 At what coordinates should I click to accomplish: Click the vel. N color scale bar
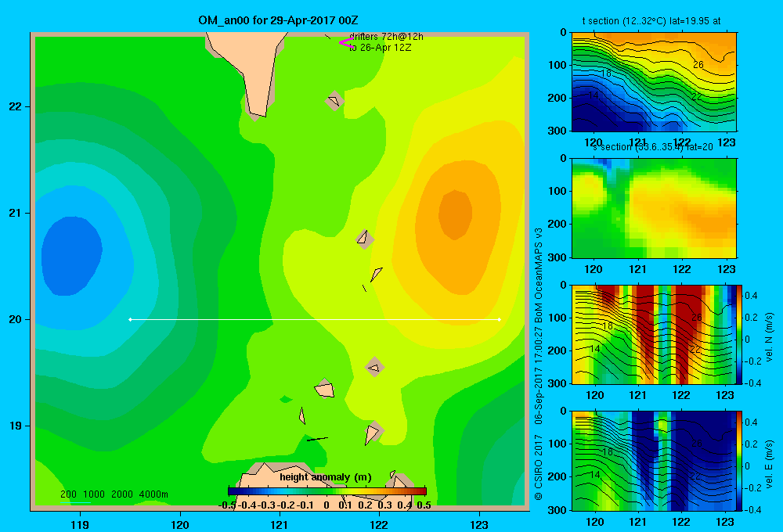click(x=740, y=334)
